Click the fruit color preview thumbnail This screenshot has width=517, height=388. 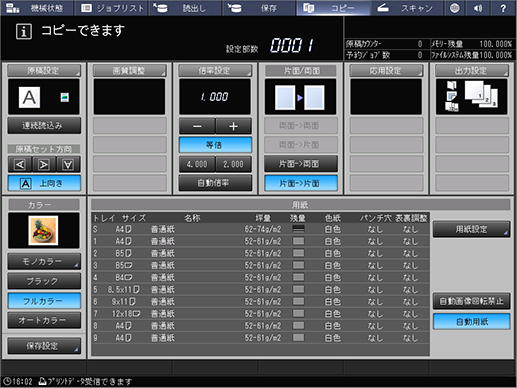pyautogui.click(x=43, y=230)
